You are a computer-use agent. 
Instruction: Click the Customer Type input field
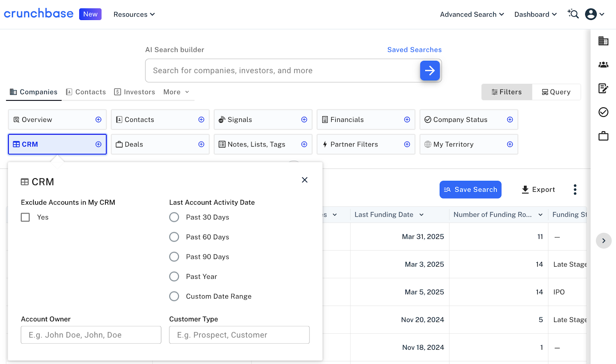(239, 335)
